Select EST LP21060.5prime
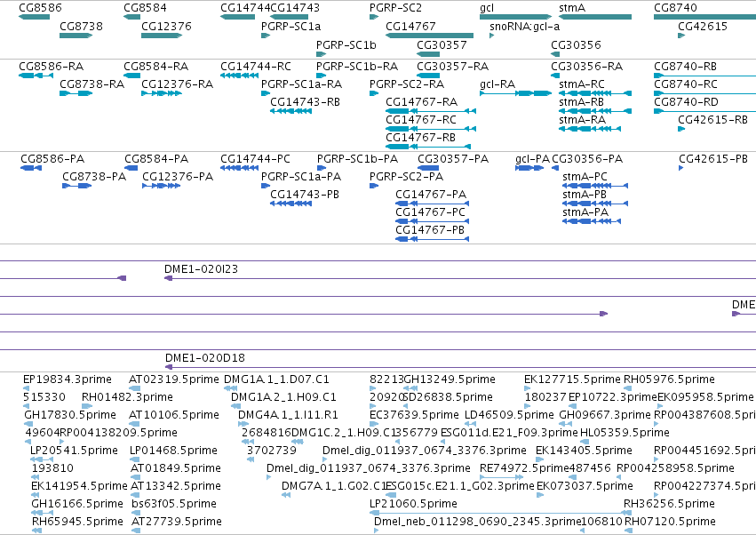This screenshot has width=756, height=535. coord(497,513)
